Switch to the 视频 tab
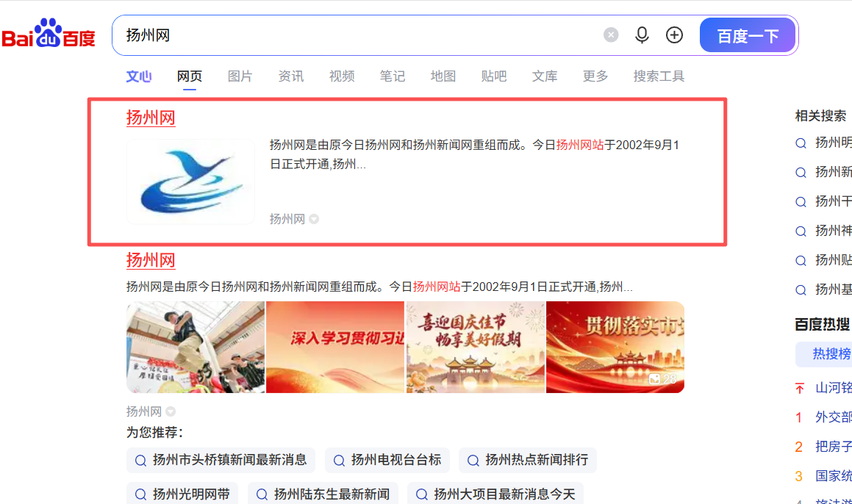 342,76
